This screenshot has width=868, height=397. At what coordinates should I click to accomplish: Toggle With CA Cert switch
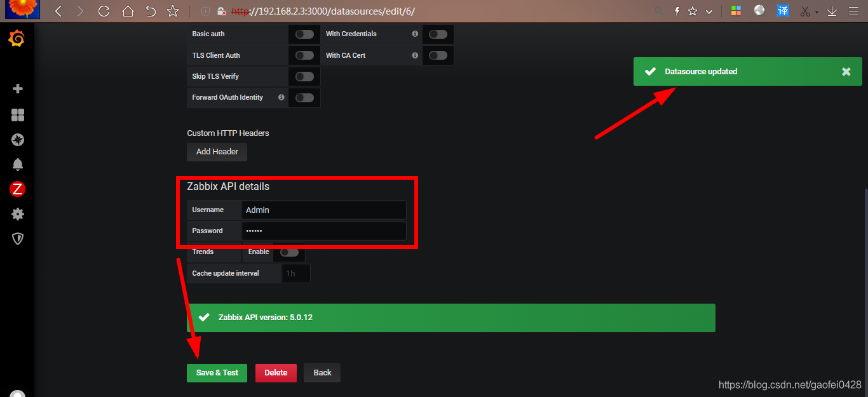tap(438, 55)
